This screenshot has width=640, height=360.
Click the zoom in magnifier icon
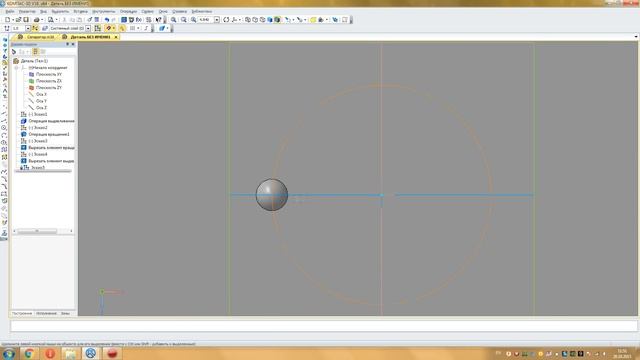[x=173, y=20]
